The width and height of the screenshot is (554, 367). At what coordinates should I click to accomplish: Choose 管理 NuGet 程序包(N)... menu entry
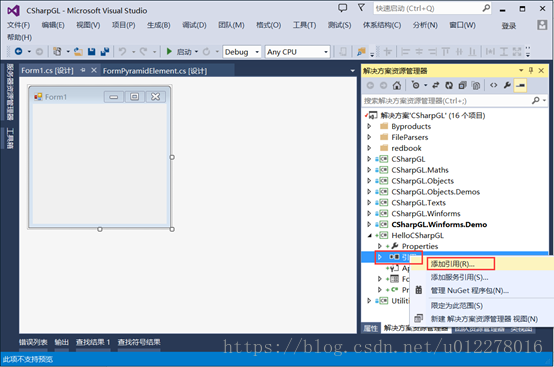tap(470, 291)
